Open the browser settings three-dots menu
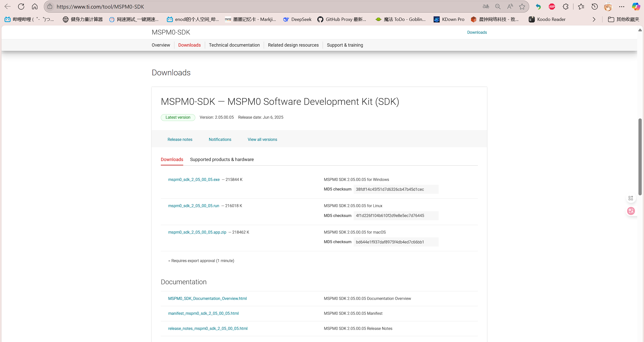The image size is (644, 342). point(622,7)
